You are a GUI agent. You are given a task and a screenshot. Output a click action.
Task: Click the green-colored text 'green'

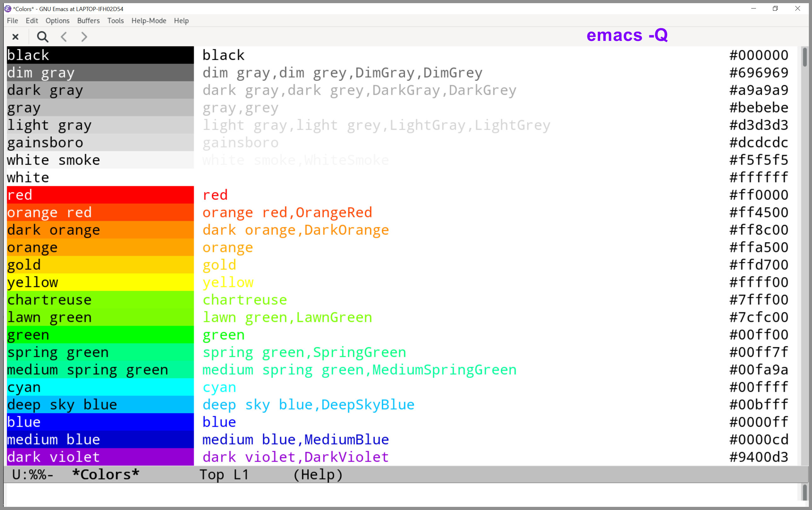pyautogui.click(x=223, y=335)
